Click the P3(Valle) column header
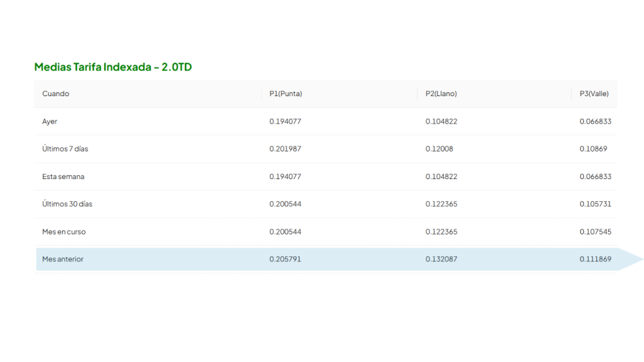Image resolution: width=644 pixels, height=362 pixels. (594, 94)
